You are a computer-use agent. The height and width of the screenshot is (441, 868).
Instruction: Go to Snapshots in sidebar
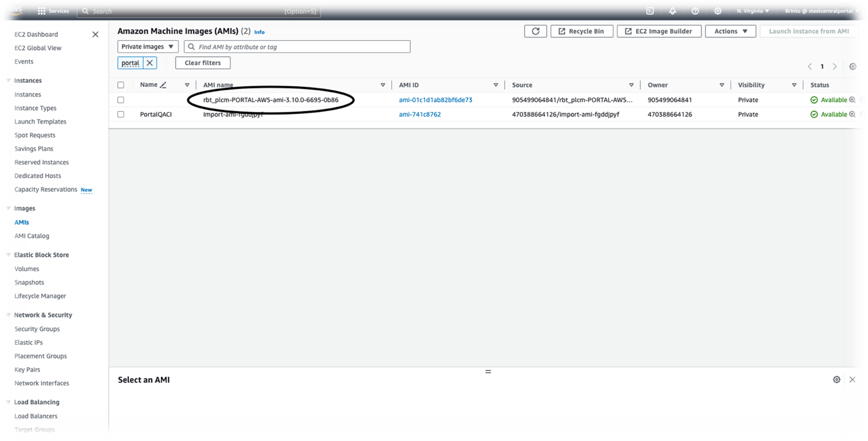[29, 283]
